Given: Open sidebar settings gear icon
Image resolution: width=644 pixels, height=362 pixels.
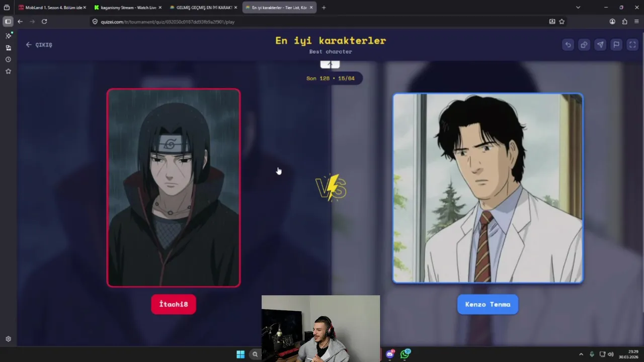Looking at the screenshot, I should (8, 339).
